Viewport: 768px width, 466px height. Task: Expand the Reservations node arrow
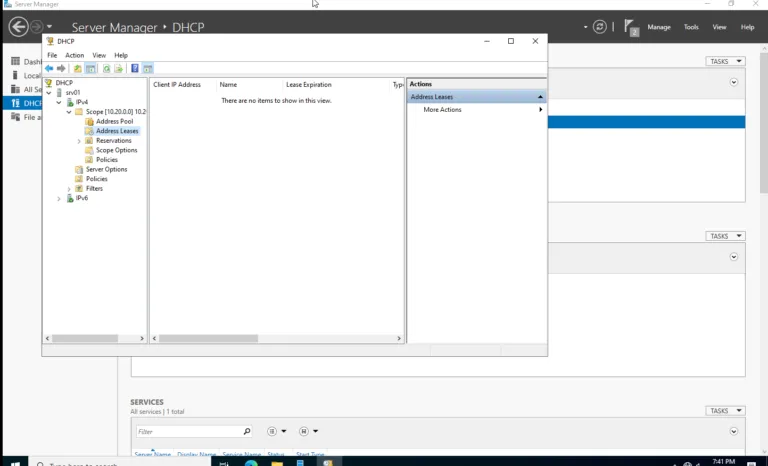click(79, 141)
